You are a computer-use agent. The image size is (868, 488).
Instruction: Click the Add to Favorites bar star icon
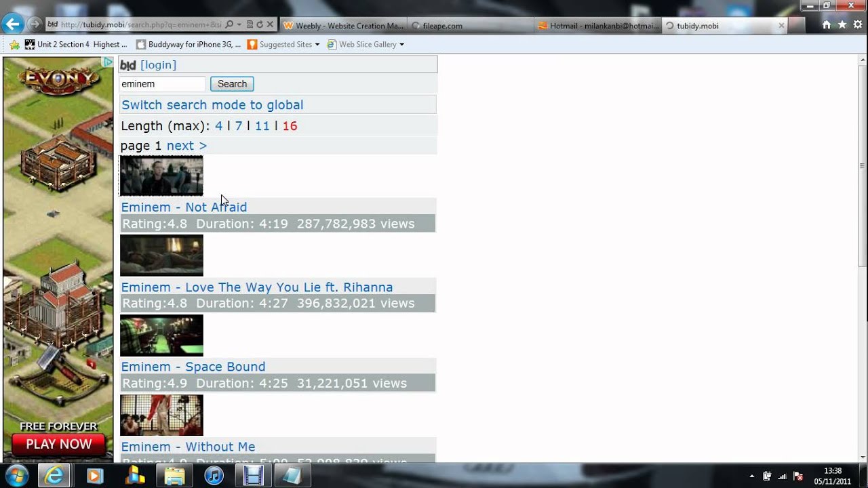tap(14, 45)
